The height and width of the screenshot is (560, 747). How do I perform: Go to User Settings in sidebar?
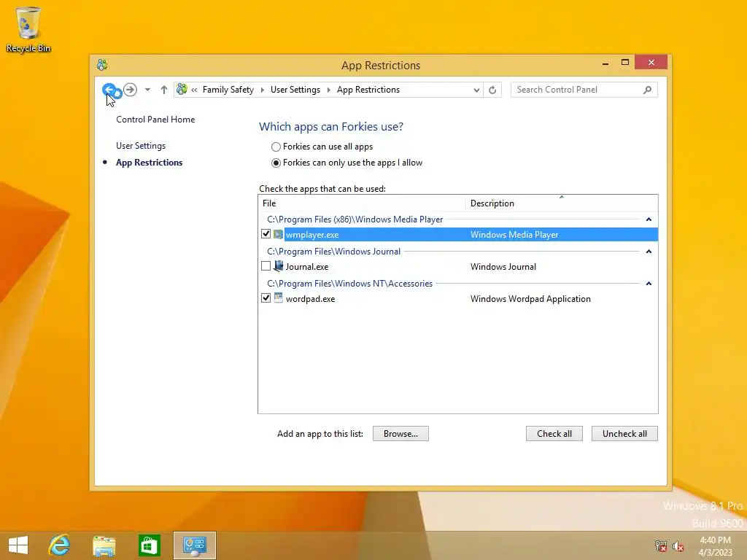(141, 146)
